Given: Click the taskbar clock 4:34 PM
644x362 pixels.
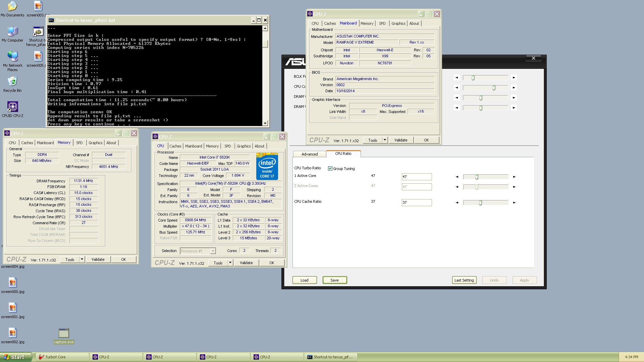Looking at the screenshot, I should (632, 357).
